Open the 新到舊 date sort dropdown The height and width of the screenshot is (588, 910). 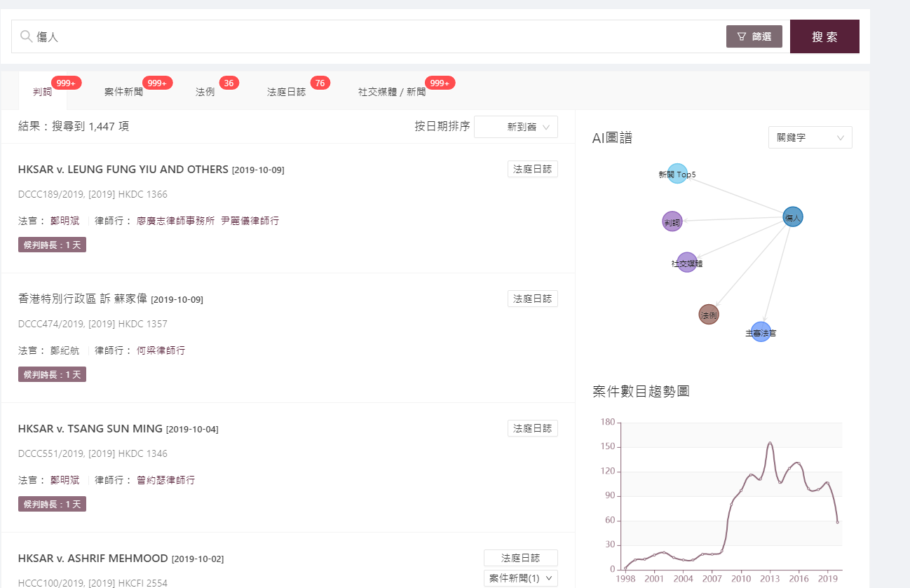point(515,127)
